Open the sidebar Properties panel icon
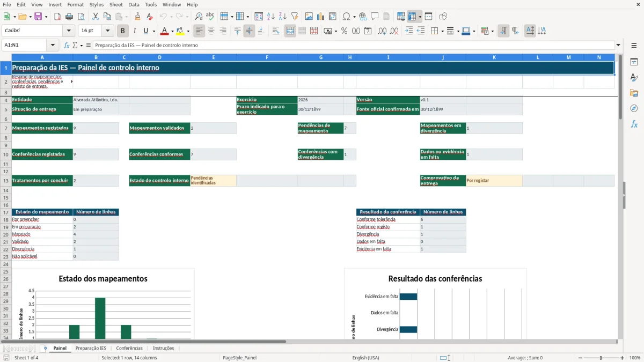 (x=634, y=62)
